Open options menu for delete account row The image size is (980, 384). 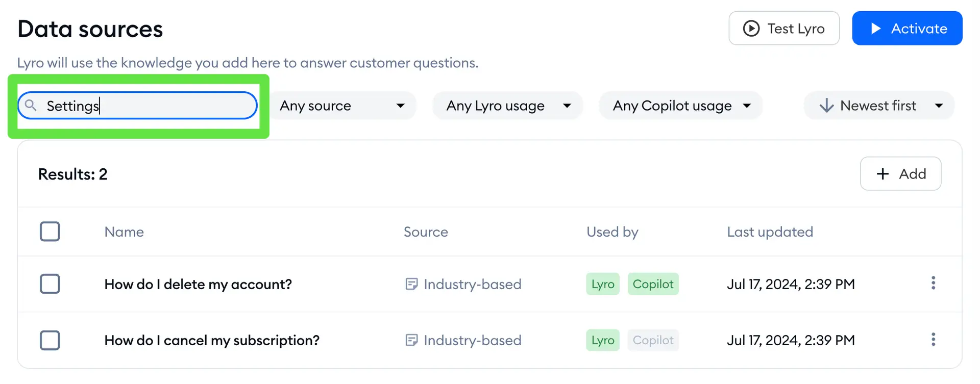click(933, 283)
